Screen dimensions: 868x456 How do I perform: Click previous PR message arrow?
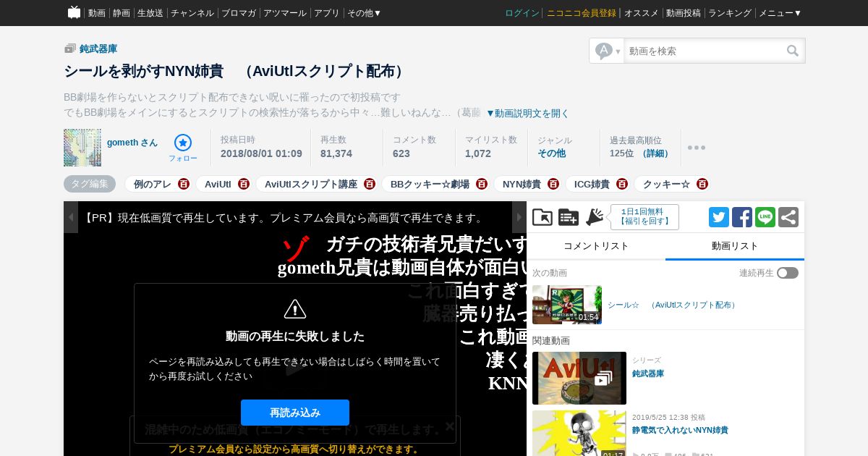pos(71,217)
